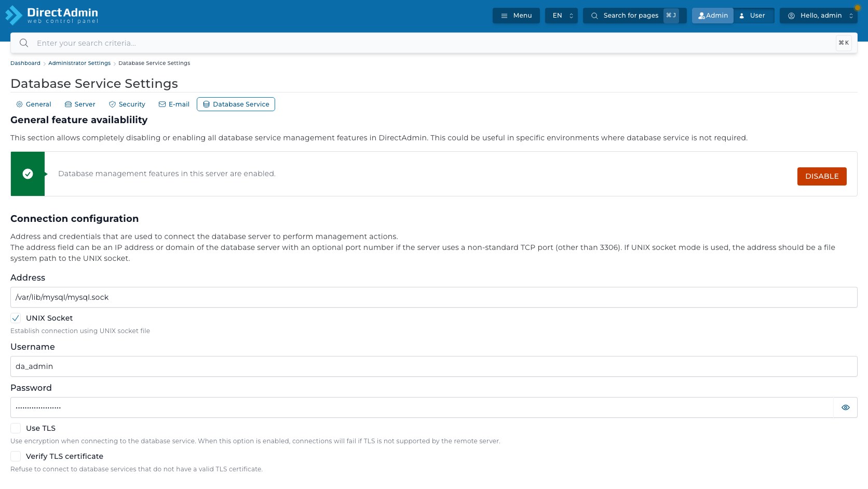Image resolution: width=868 pixels, height=489 pixels.
Task: Click the General feature availablility heading
Action: point(79,120)
